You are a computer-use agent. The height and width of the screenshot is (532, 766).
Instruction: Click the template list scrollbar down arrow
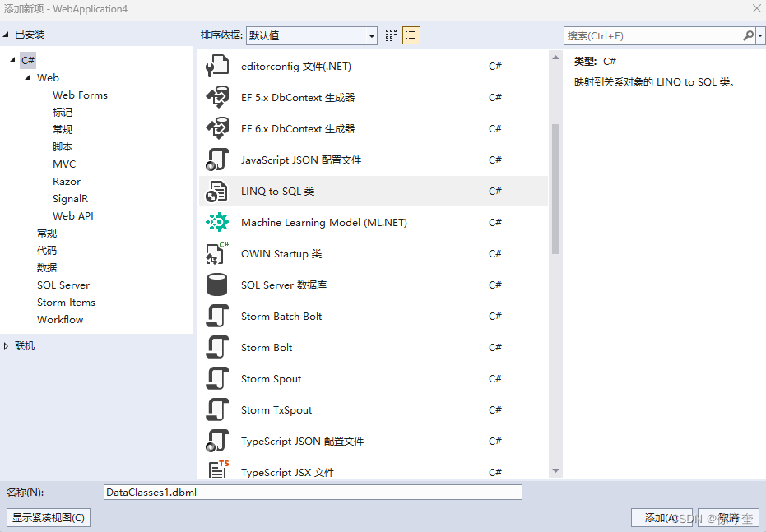555,470
